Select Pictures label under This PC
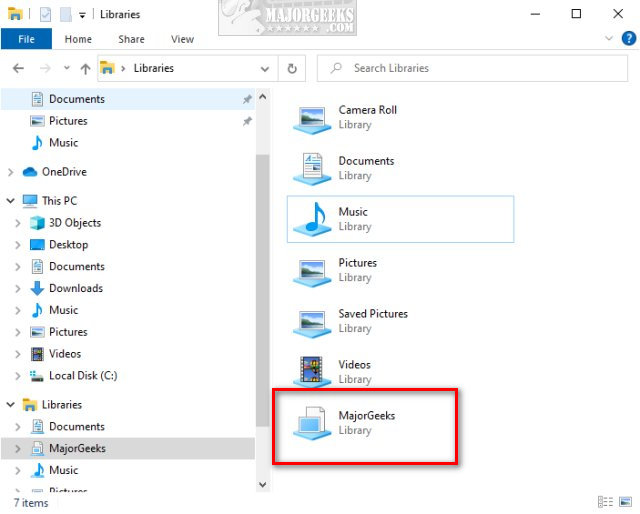Screen dimensions: 640x514 tap(68, 332)
